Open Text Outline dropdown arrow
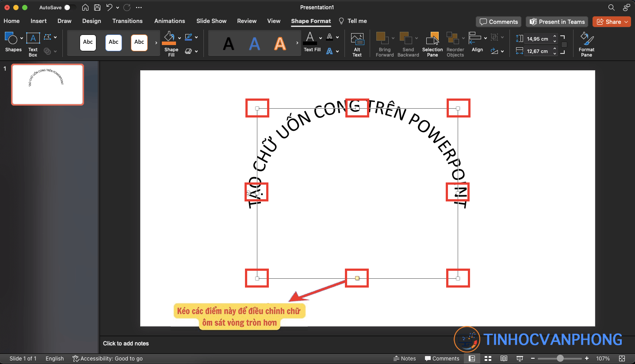This screenshot has height=364, width=635. 337,38
